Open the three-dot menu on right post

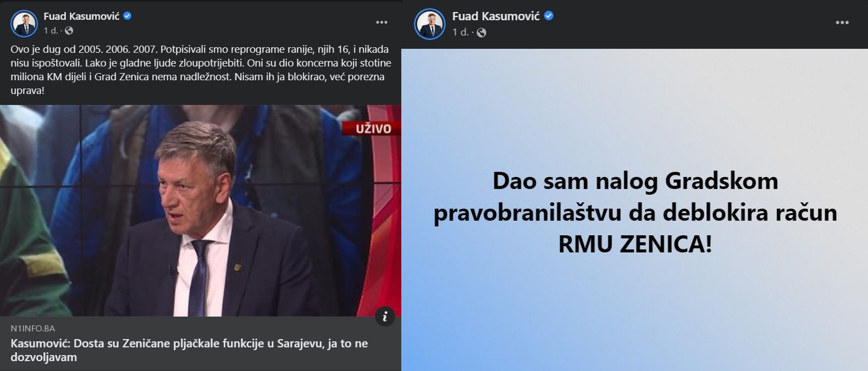[x=842, y=23]
